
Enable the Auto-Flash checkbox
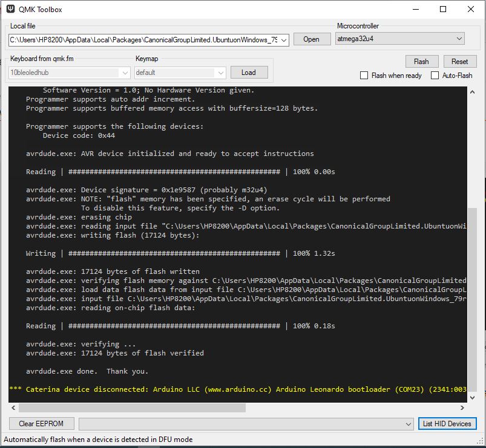[434, 75]
